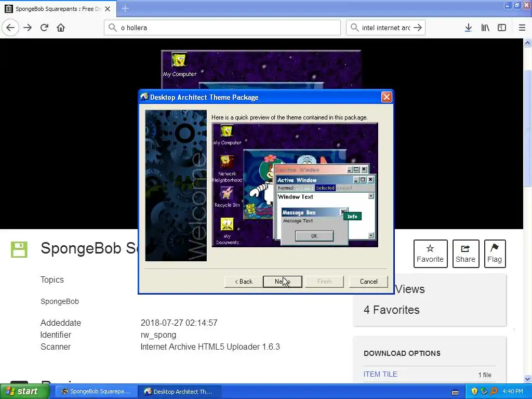Open the Library bookshelf icon
532x399 pixels.
click(485, 28)
